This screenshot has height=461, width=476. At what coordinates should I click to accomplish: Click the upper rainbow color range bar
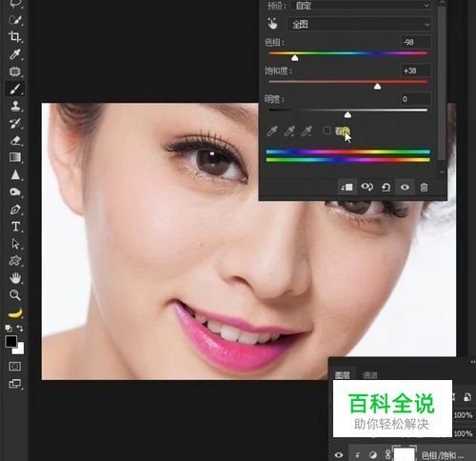(347, 151)
